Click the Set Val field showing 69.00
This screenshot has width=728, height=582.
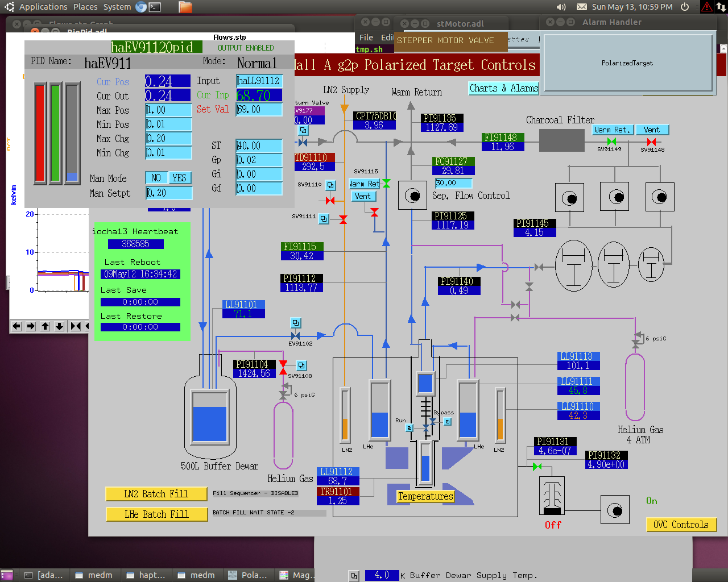[x=259, y=109]
